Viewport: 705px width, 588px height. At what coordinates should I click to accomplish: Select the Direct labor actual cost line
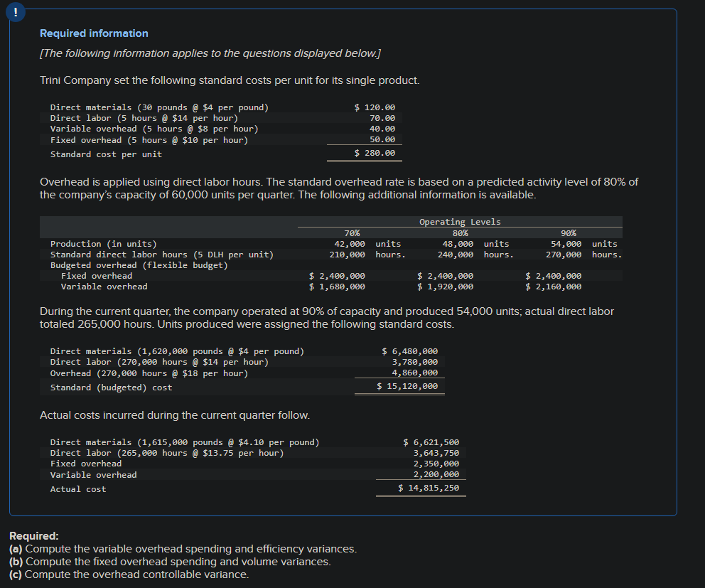(180, 452)
